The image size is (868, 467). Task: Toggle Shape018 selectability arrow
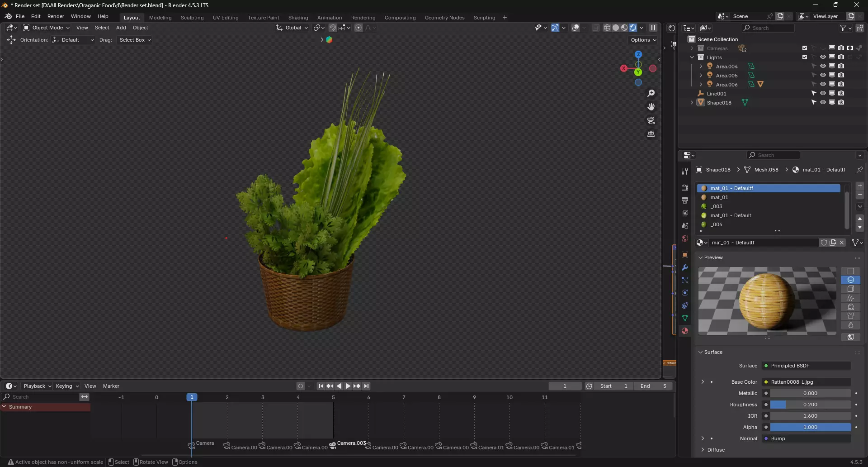pos(814,102)
